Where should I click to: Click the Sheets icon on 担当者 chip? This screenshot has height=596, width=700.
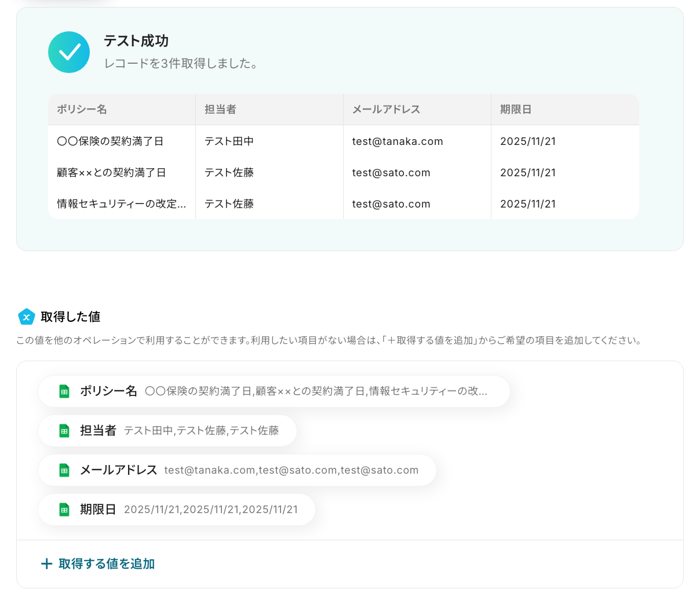tap(64, 431)
